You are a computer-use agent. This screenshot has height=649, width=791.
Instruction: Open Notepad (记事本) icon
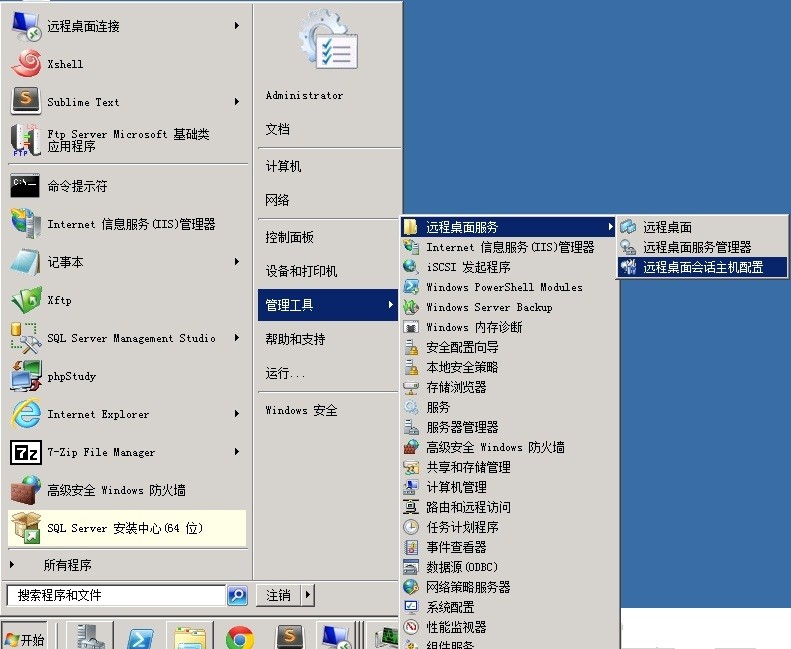26,262
